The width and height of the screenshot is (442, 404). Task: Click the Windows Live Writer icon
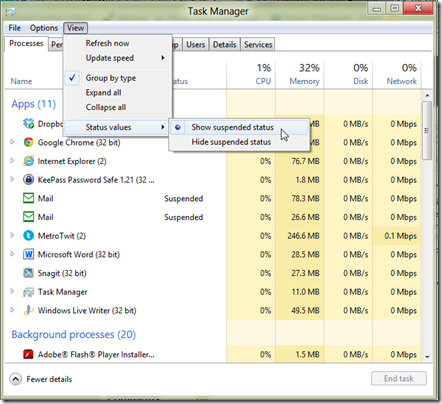pyautogui.click(x=28, y=310)
